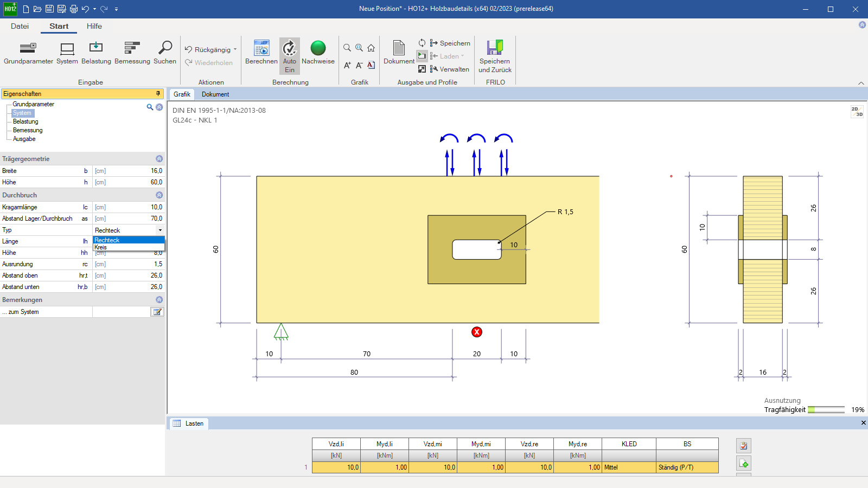868x488 pixels.
Task: Pin the Eigenschaften panel
Action: [x=158, y=93]
